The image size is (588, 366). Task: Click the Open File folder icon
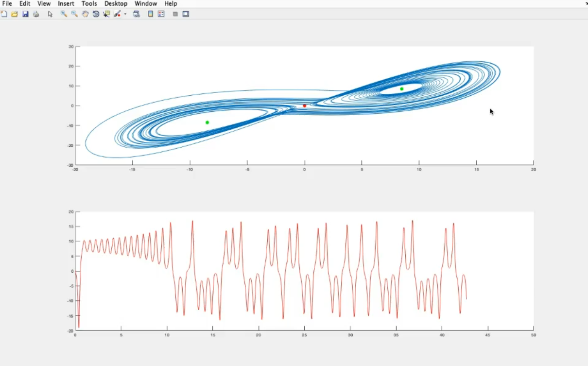(15, 14)
